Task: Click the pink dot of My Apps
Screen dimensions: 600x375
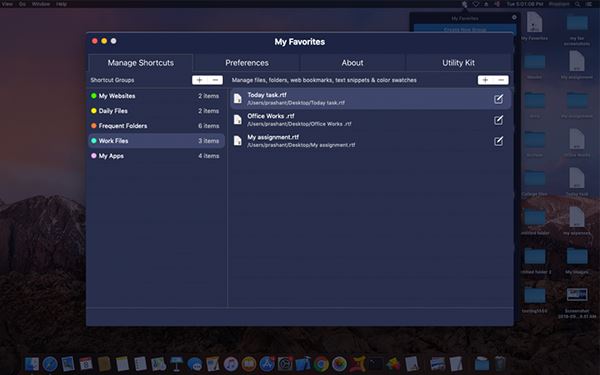Action: point(93,155)
